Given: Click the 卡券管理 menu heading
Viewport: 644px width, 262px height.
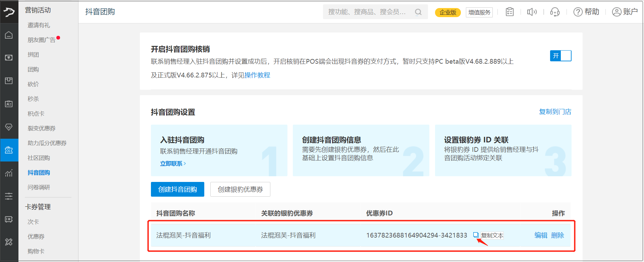Looking at the screenshot, I should pyautogui.click(x=38, y=207).
